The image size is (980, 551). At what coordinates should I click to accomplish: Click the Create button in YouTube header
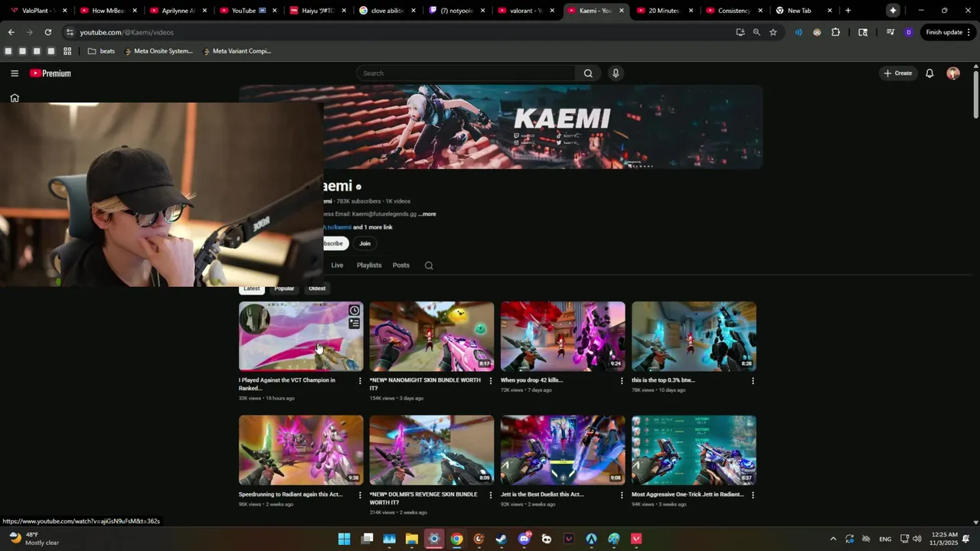pos(898,73)
